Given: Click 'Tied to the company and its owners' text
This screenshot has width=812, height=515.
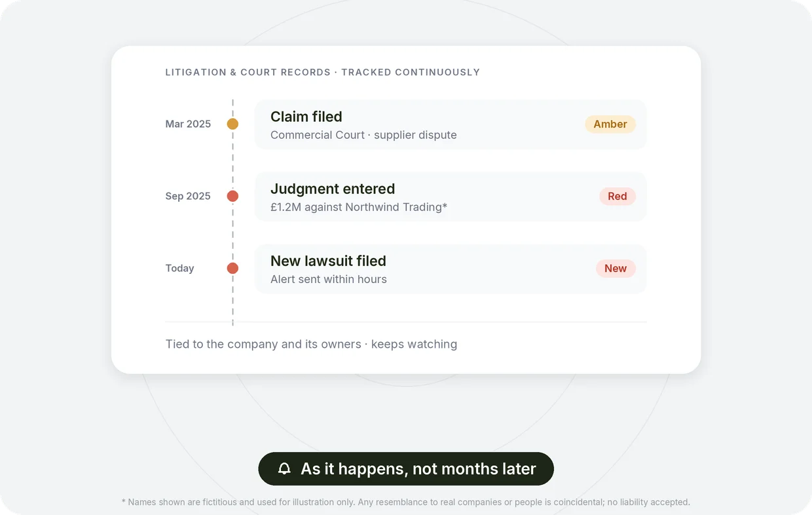Looking at the screenshot, I should [263, 344].
